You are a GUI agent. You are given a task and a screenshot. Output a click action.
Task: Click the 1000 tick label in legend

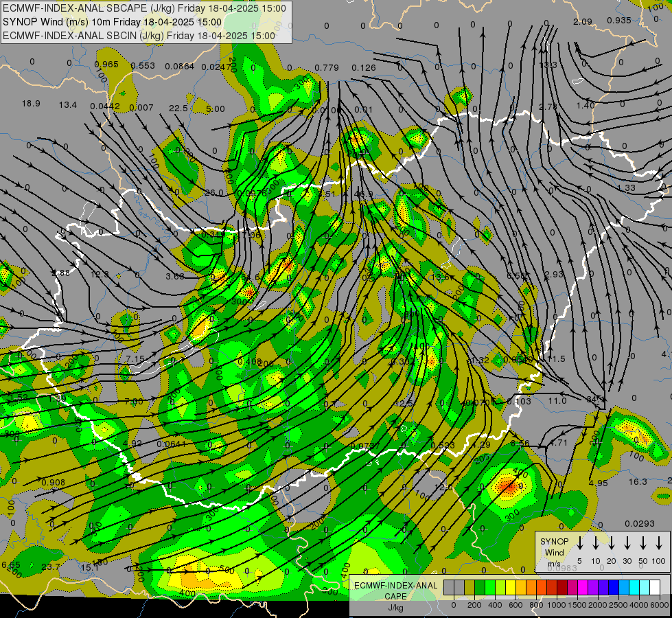(557, 605)
